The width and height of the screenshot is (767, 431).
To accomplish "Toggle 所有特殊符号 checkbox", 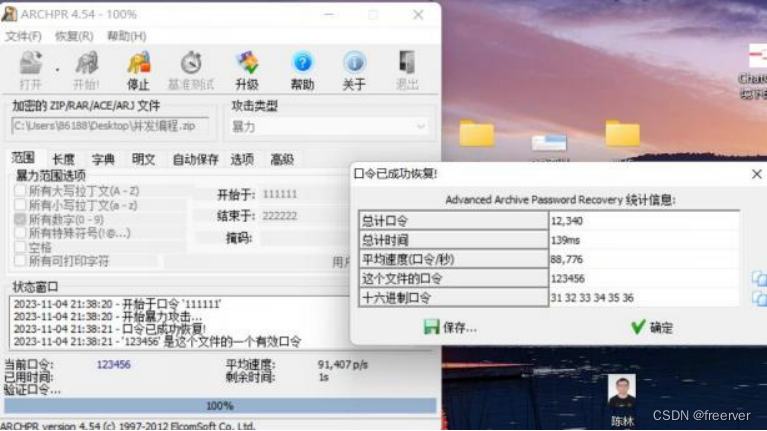I will click(x=20, y=233).
